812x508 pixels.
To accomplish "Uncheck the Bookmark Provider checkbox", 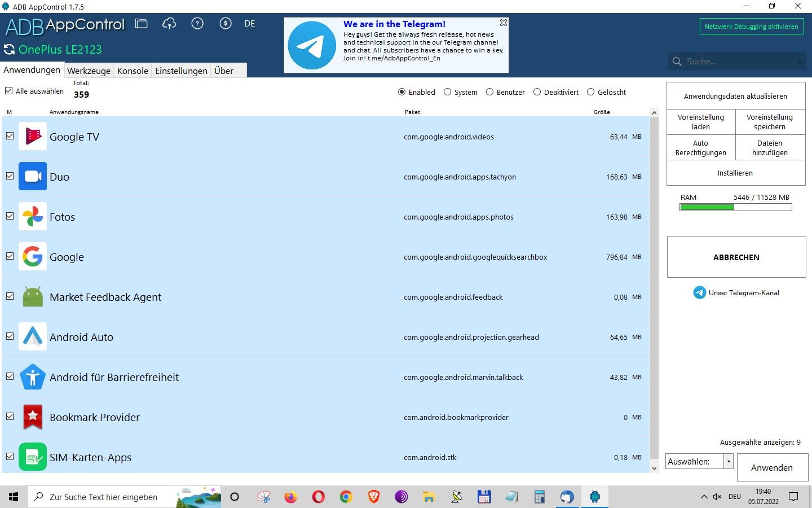I will pos(10,417).
